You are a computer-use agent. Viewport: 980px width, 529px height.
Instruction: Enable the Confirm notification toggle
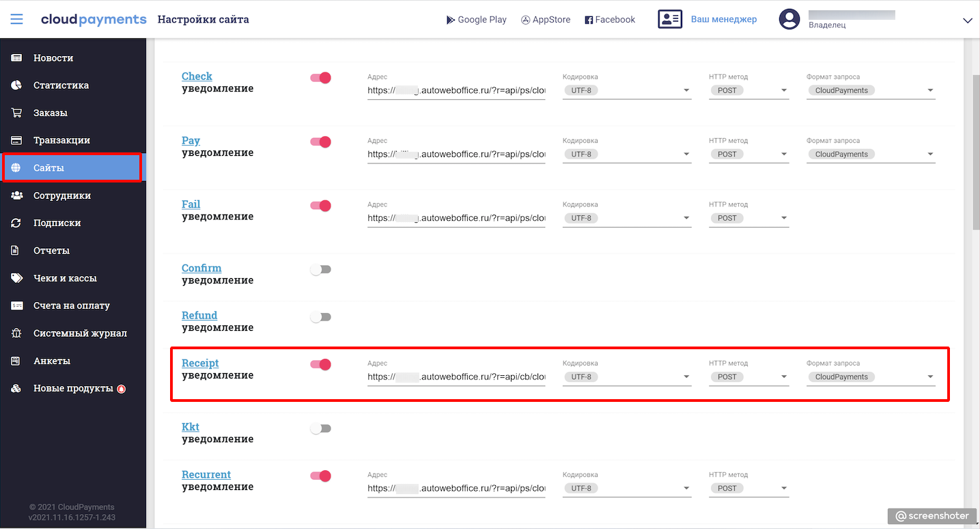coord(320,269)
